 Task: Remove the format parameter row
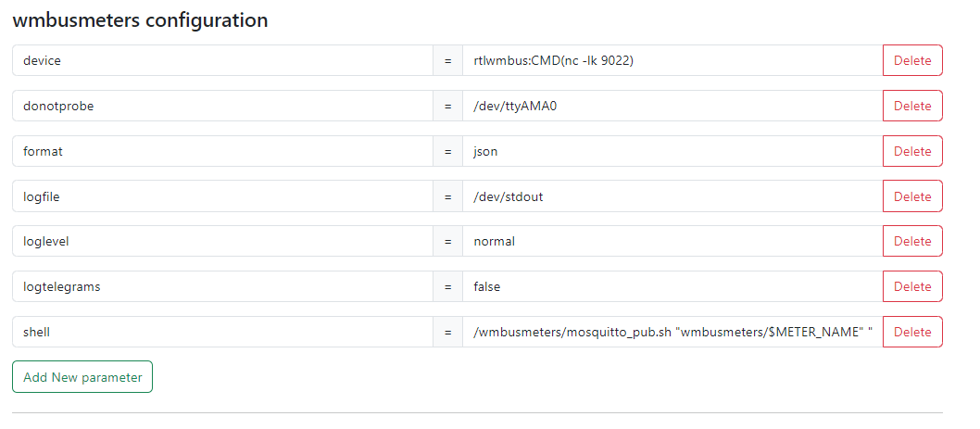(x=912, y=151)
